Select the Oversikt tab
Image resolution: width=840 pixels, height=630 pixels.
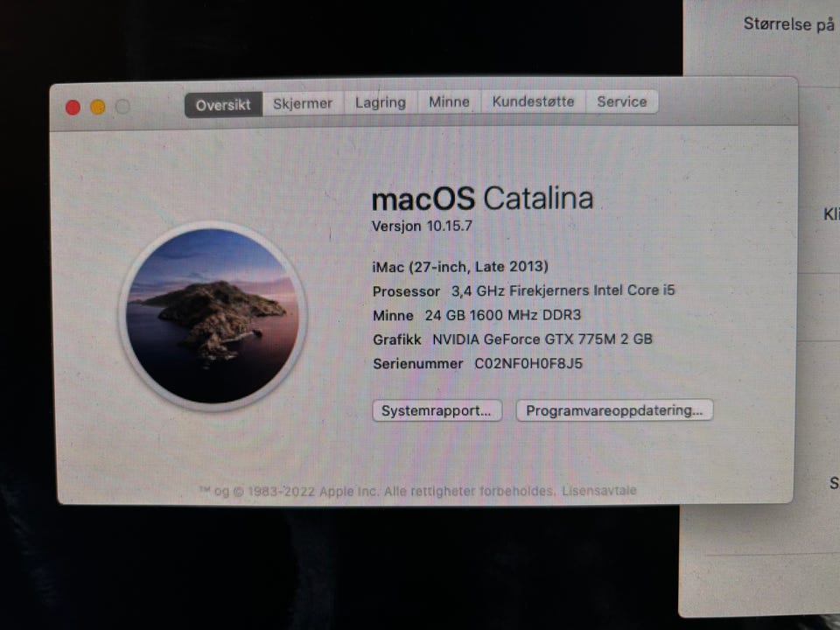[x=223, y=104]
